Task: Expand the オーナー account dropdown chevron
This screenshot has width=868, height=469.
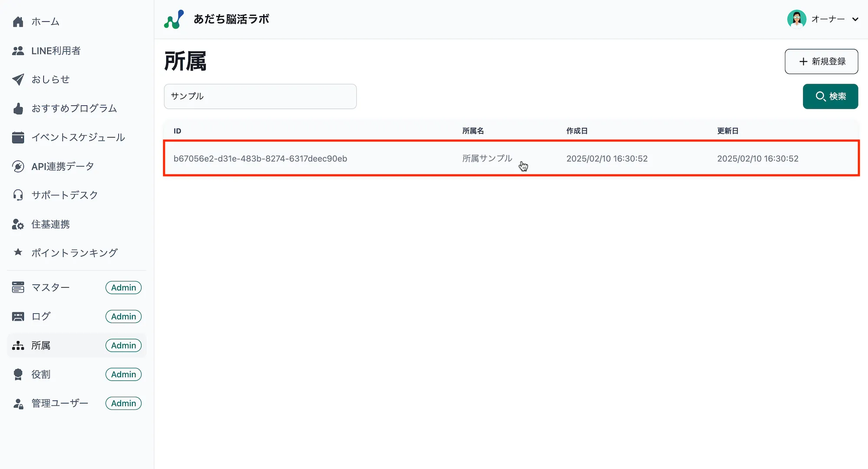Action: click(855, 19)
